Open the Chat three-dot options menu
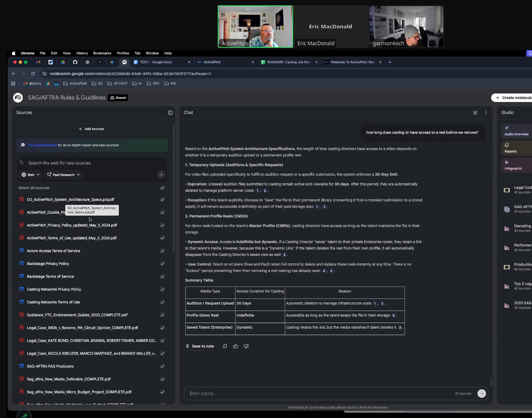 (486, 113)
